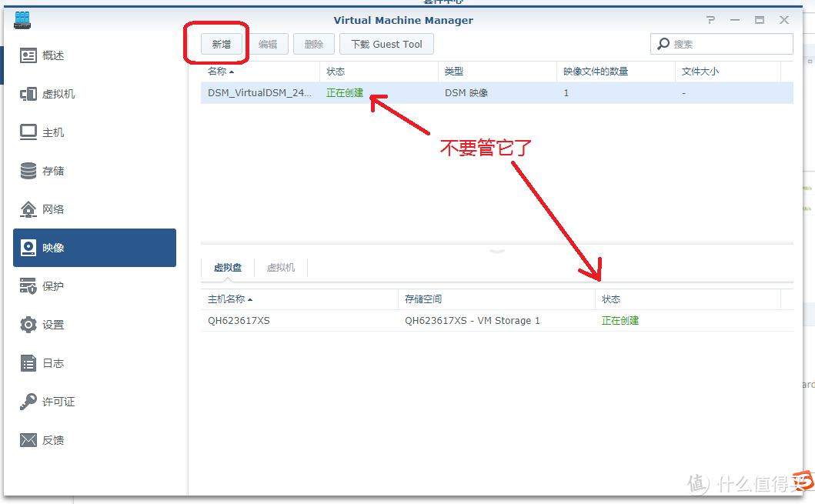Go to the 虚拟机 virtual machines section
This screenshot has width=815, height=504.
click(94, 94)
